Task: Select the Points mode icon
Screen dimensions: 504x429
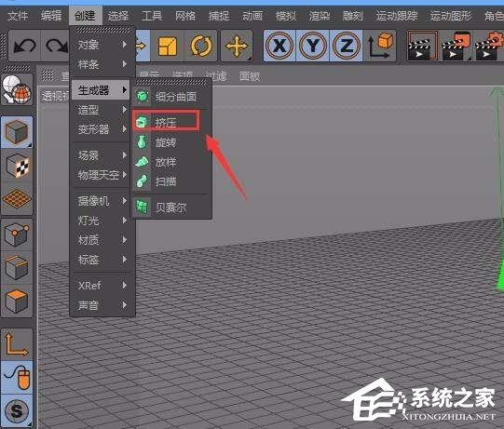Action: pyautogui.click(x=17, y=235)
